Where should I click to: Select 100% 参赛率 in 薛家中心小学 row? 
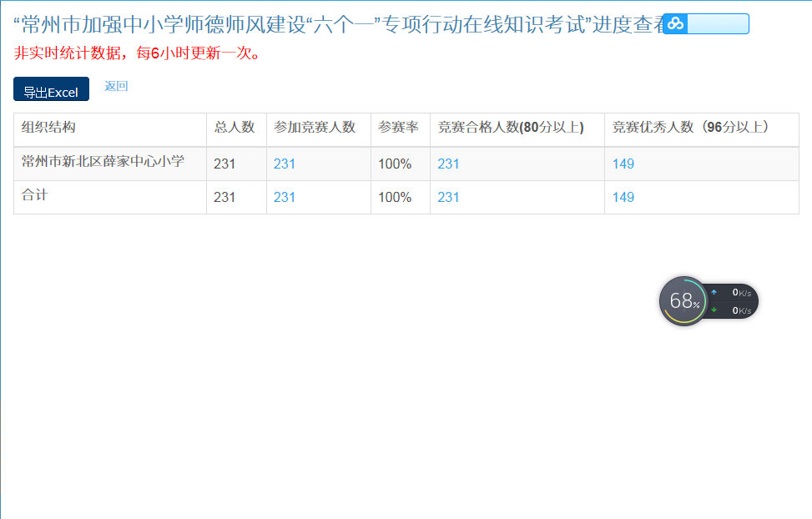pyautogui.click(x=395, y=164)
